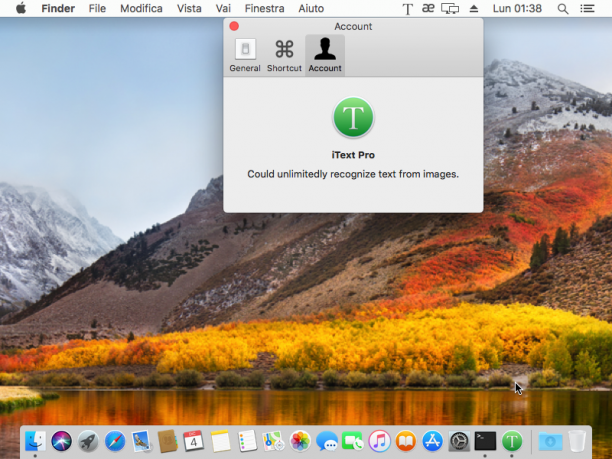Image resolution: width=612 pixels, height=459 pixels.
Task: Open the Finestra menu
Action: point(264,8)
